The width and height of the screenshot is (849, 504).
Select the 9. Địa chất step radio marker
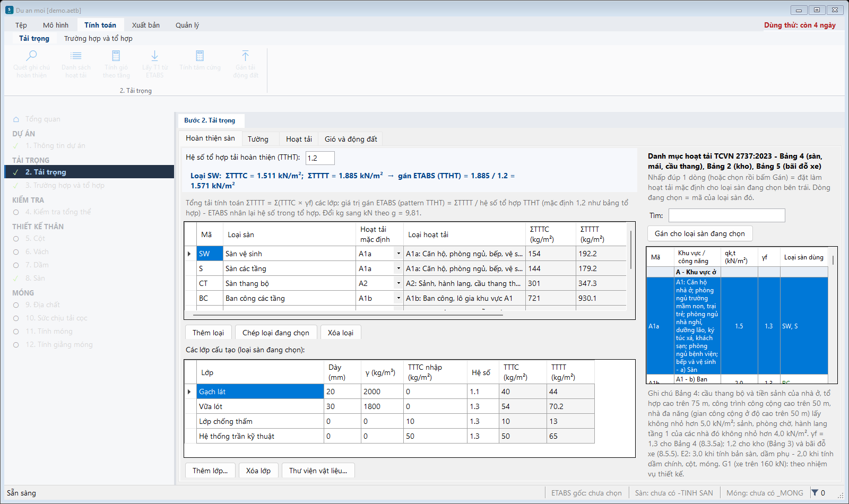[x=16, y=305]
